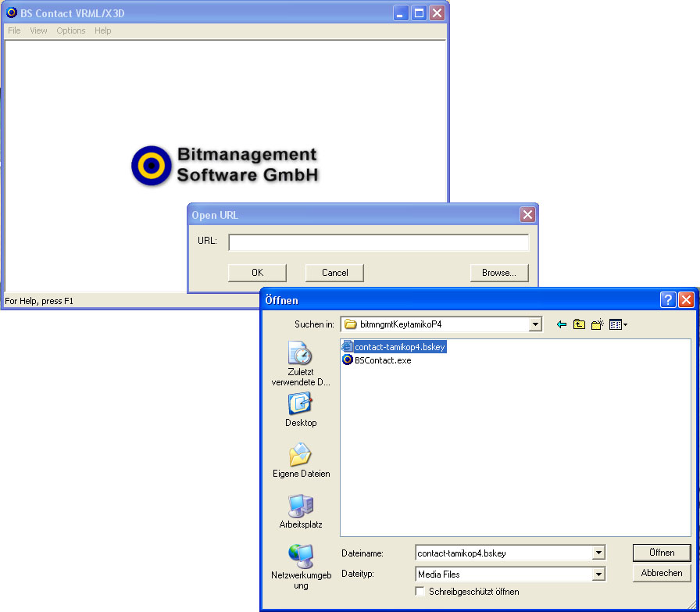Expand the Dateityp Media Files dropdown
This screenshot has height=612, width=700.
coord(598,574)
